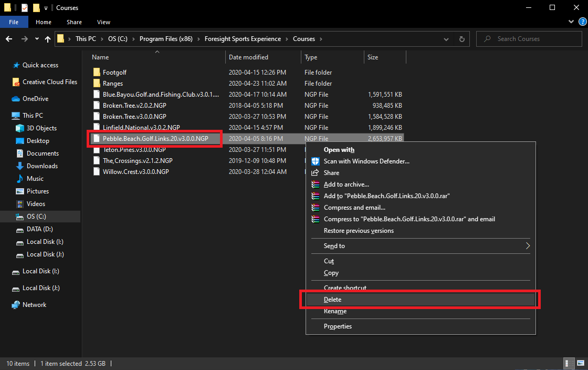Select the Ranges folder

[112, 84]
